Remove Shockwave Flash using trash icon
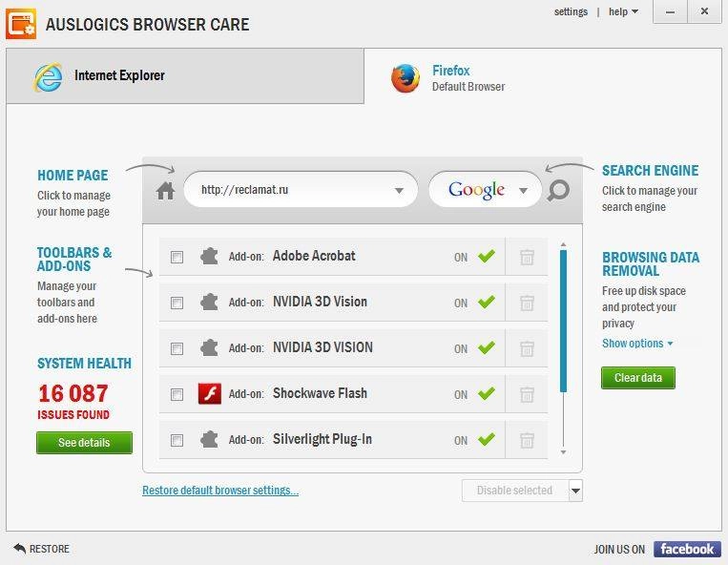The width and height of the screenshot is (728, 565). click(527, 394)
